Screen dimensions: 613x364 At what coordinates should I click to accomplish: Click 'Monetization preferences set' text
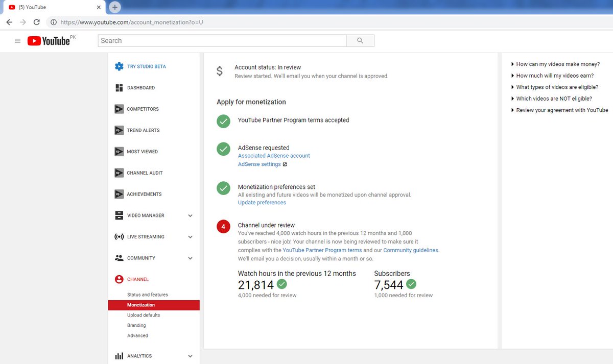276,187
